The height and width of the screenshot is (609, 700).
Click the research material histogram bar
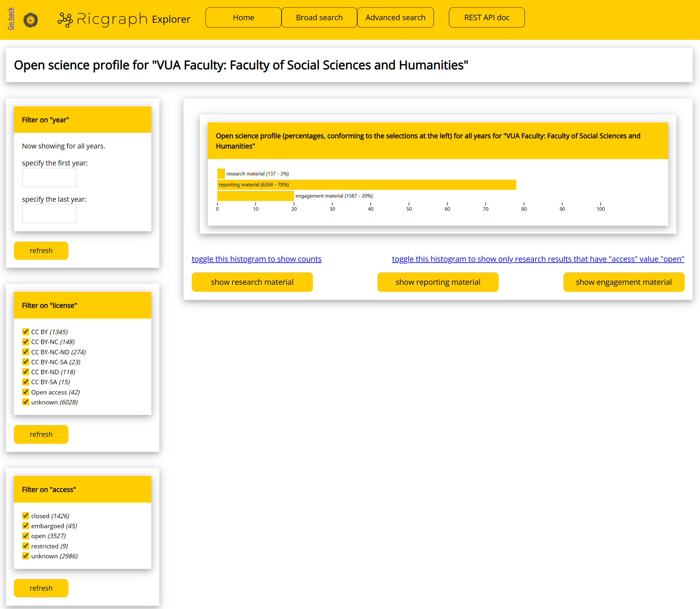[221, 174]
